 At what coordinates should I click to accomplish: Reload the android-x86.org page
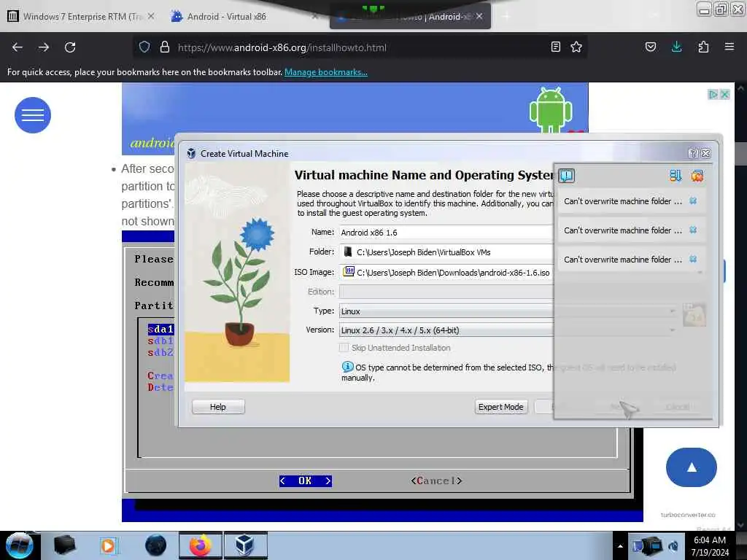(x=70, y=47)
